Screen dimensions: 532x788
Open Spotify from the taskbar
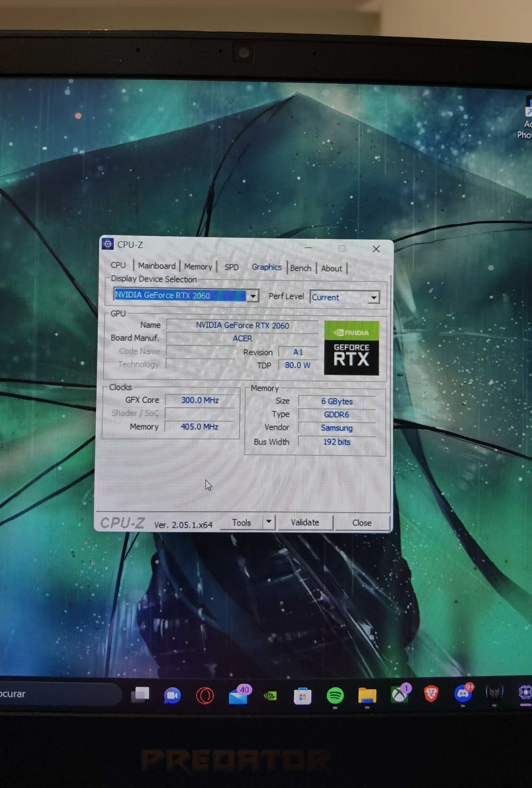(x=335, y=696)
